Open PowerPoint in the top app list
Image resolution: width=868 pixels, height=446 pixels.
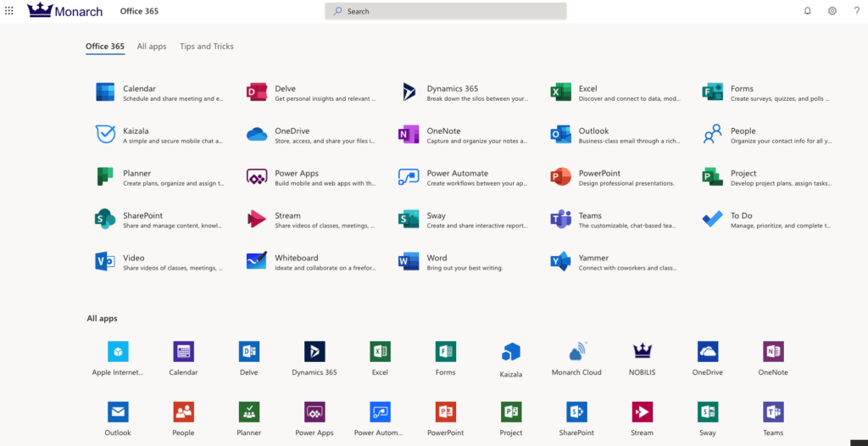point(612,177)
